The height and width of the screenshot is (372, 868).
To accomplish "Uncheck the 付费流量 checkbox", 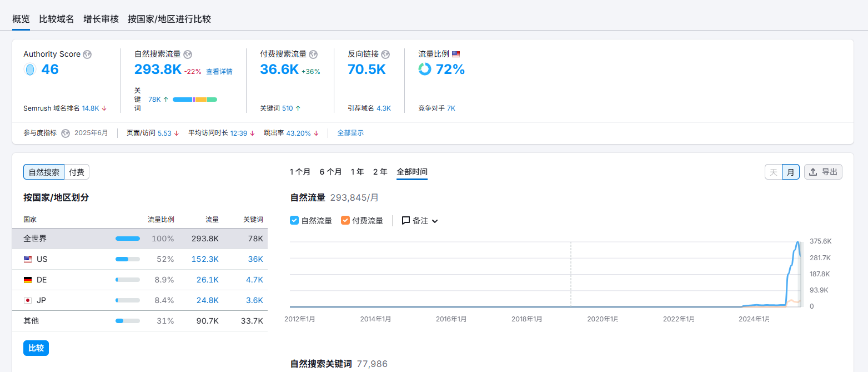I will pos(345,221).
